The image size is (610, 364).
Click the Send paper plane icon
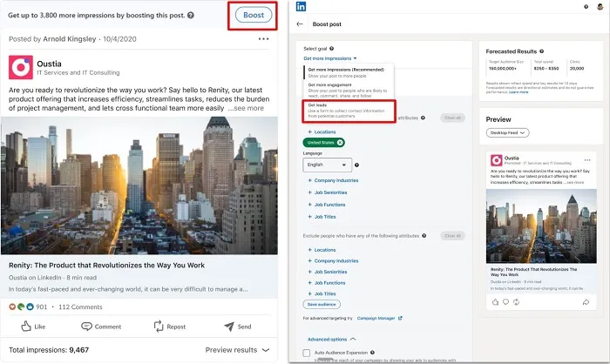[x=228, y=327]
